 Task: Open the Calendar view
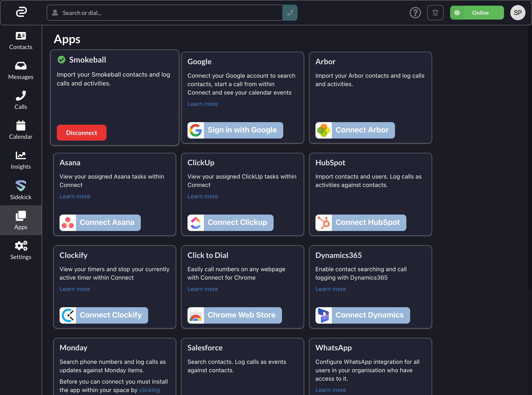point(21,130)
